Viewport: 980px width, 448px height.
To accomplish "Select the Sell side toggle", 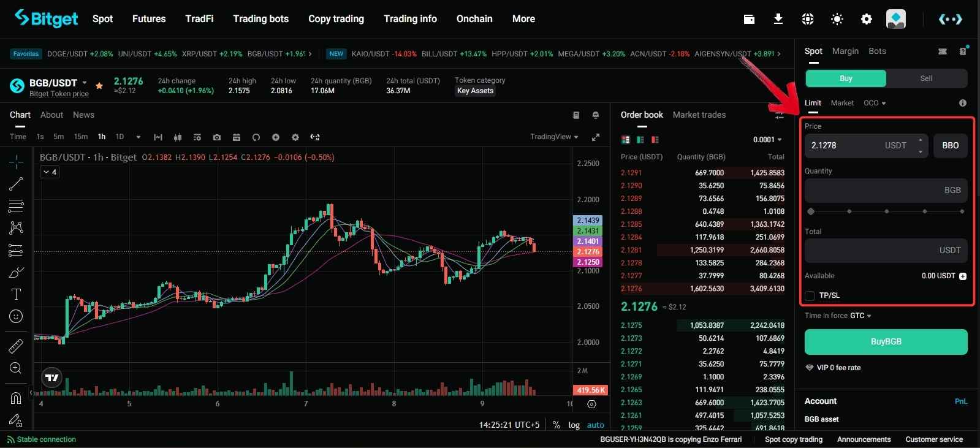I will [926, 78].
